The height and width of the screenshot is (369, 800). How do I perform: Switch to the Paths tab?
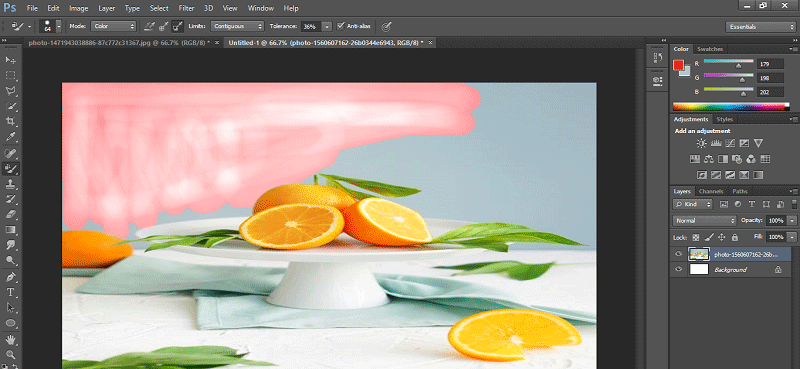tap(740, 191)
